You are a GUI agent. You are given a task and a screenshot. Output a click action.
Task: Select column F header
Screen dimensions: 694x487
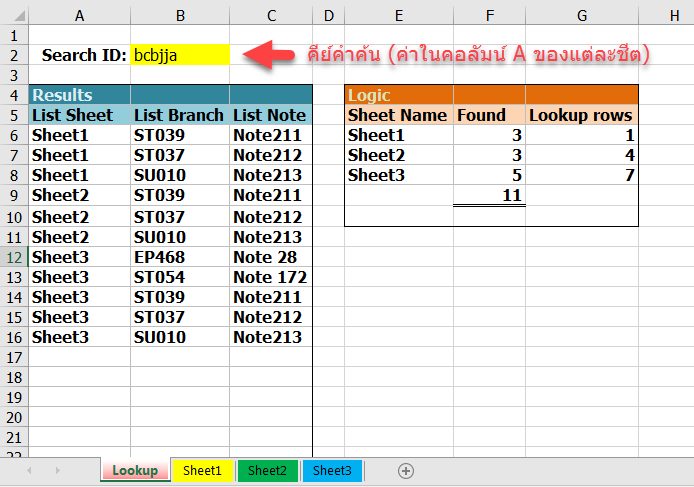click(489, 15)
